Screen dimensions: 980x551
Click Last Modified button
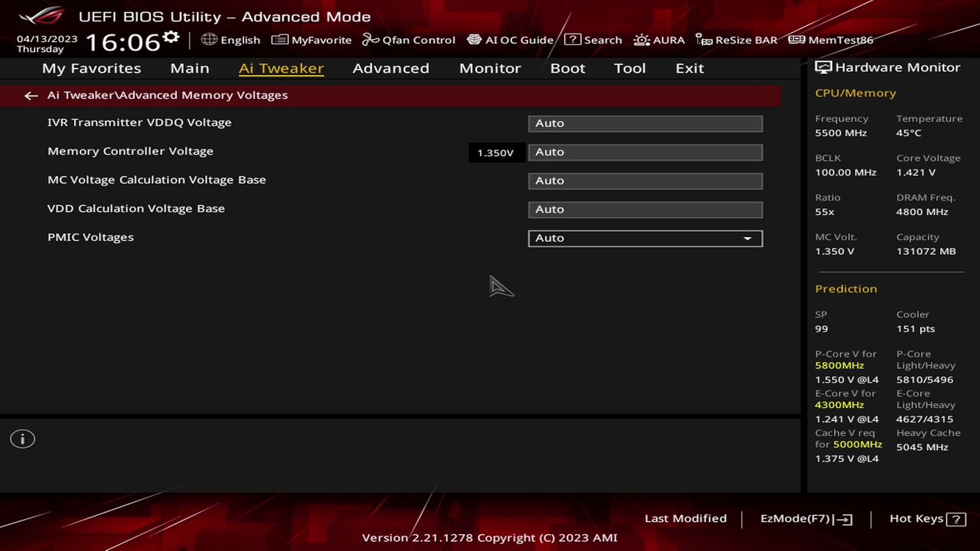[685, 519]
